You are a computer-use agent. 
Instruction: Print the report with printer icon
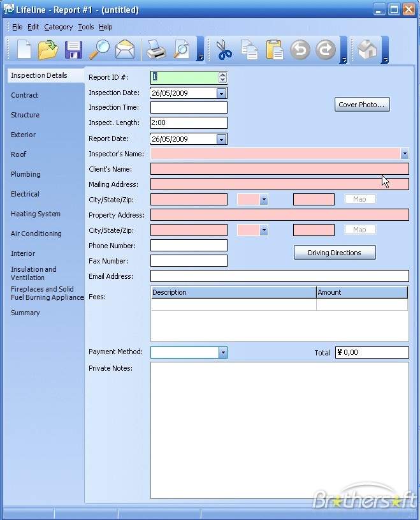click(156, 50)
